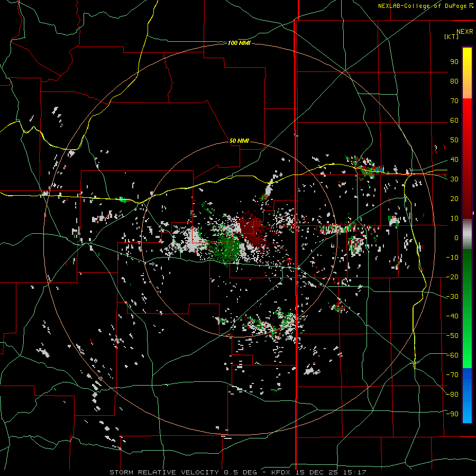Click the "[KT]" units label

point(451,36)
